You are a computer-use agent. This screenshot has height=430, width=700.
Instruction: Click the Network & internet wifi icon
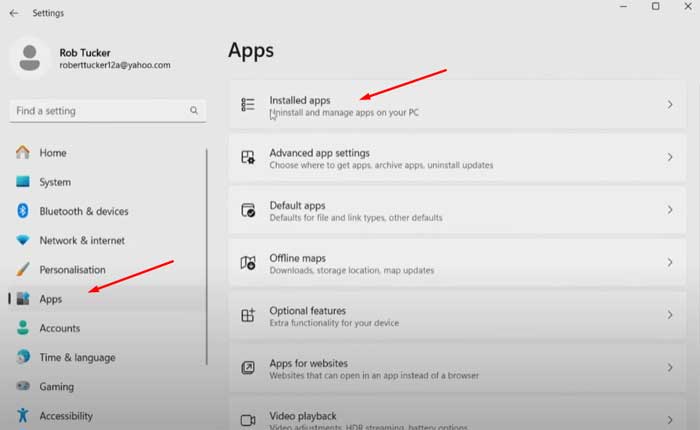(23, 240)
